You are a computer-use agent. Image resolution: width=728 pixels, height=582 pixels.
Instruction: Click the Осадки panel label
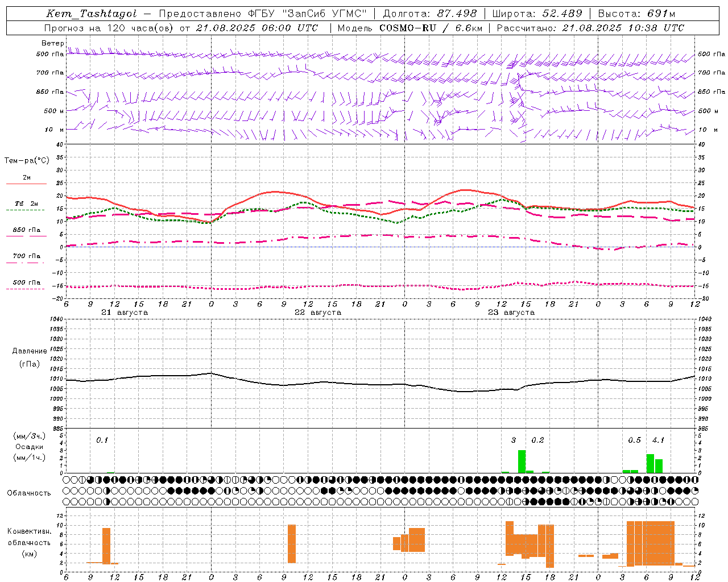pos(29,447)
